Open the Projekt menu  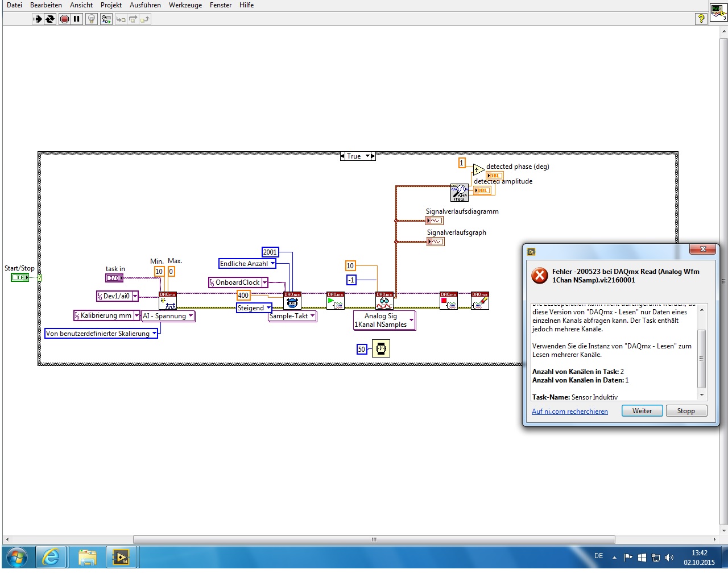111,5
